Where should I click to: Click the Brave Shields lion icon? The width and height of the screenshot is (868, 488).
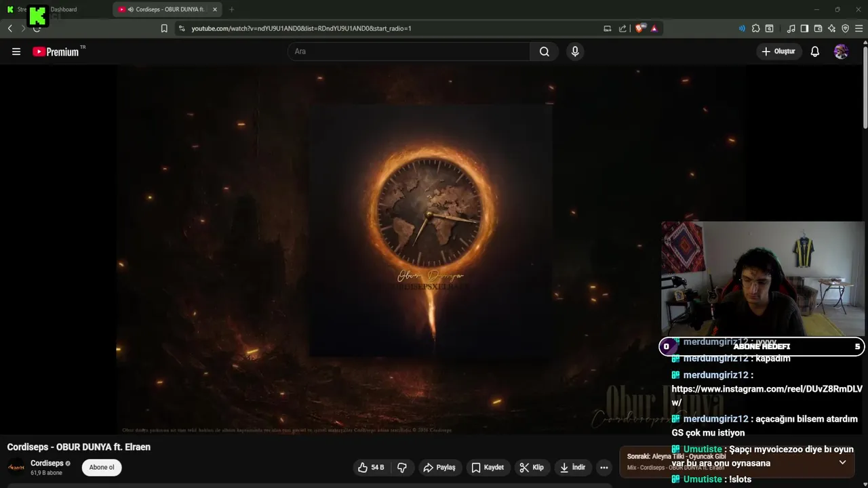coord(639,28)
